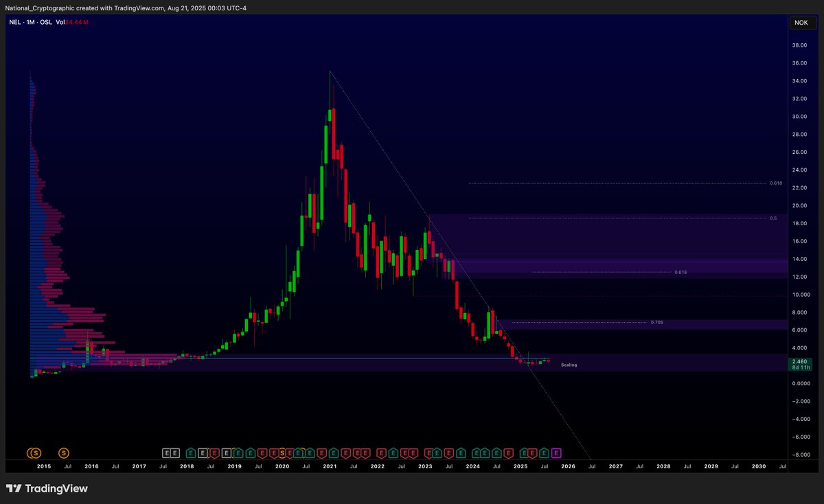This screenshot has height=504, width=824.
Task: Select the 0.618 label near price 12
Action: coord(680,272)
